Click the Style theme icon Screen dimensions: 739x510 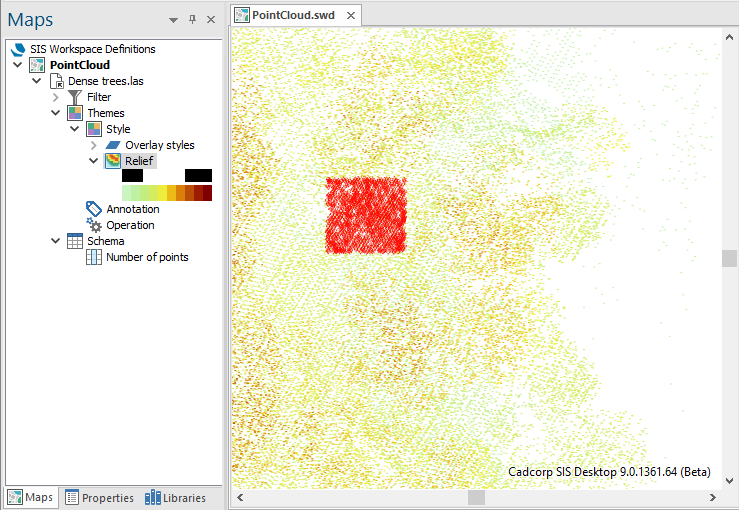(x=94, y=129)
